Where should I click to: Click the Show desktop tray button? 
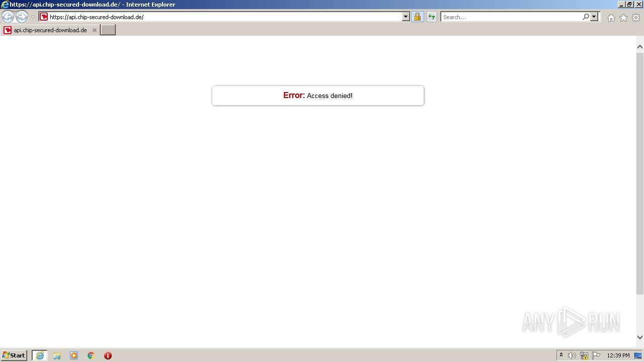638,355
